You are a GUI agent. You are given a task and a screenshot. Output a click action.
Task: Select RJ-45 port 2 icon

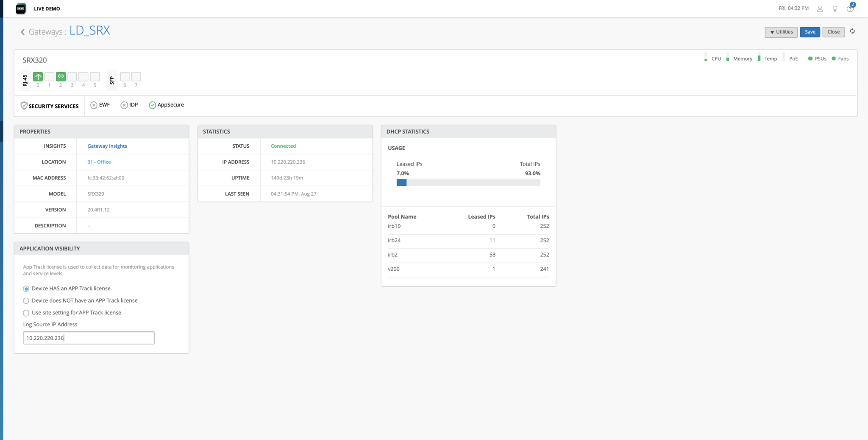click(61, 77)
